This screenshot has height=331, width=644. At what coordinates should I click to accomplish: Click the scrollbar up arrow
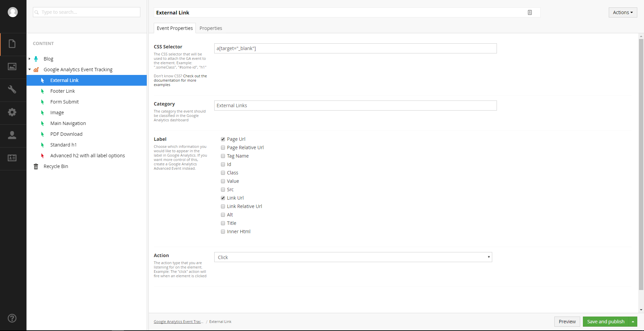pyautogui.click(x=641, y=36)
